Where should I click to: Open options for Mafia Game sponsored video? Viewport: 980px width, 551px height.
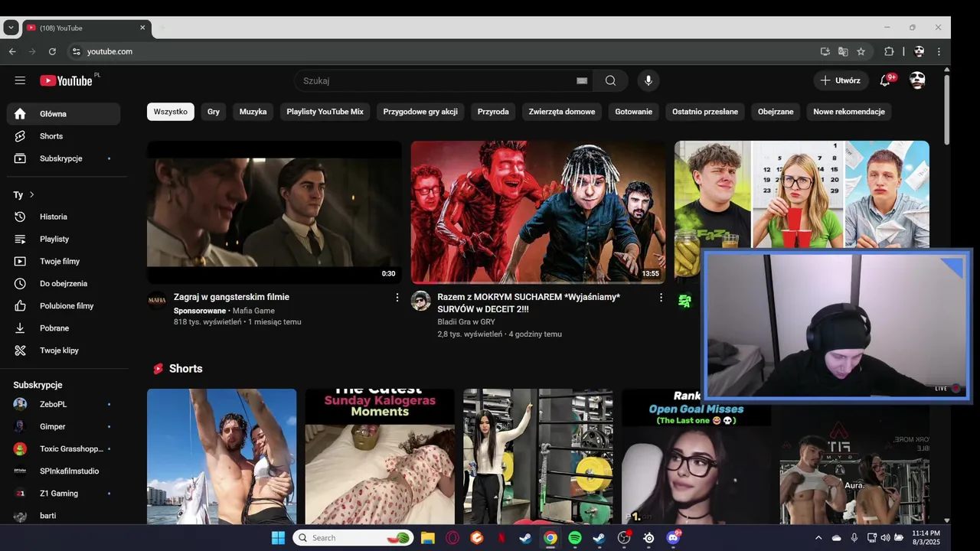[397, 297]
